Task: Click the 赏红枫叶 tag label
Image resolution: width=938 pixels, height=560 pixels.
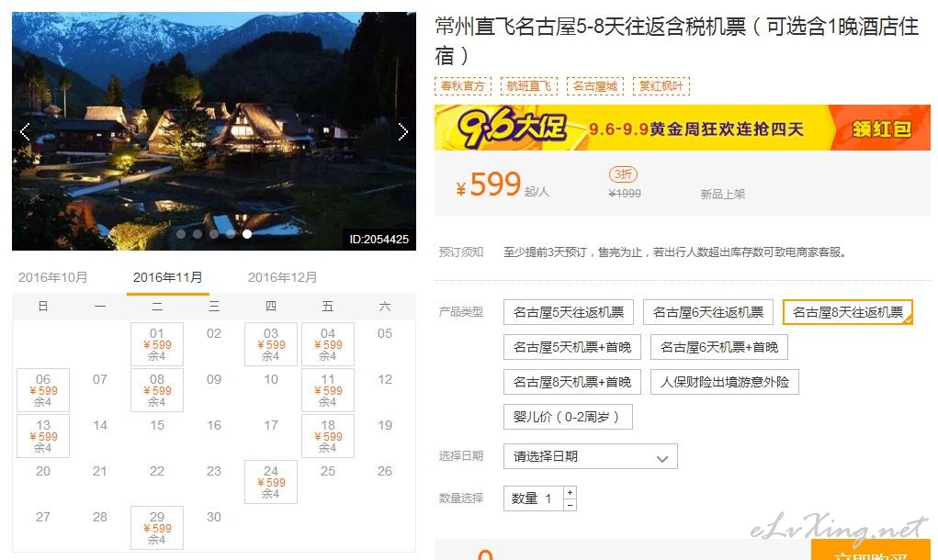Action: click(x=661, y=86)
